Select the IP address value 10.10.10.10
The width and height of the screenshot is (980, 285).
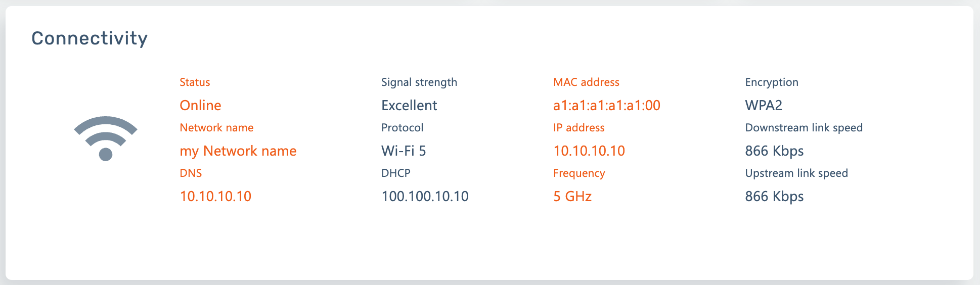[x=589, y=151]
